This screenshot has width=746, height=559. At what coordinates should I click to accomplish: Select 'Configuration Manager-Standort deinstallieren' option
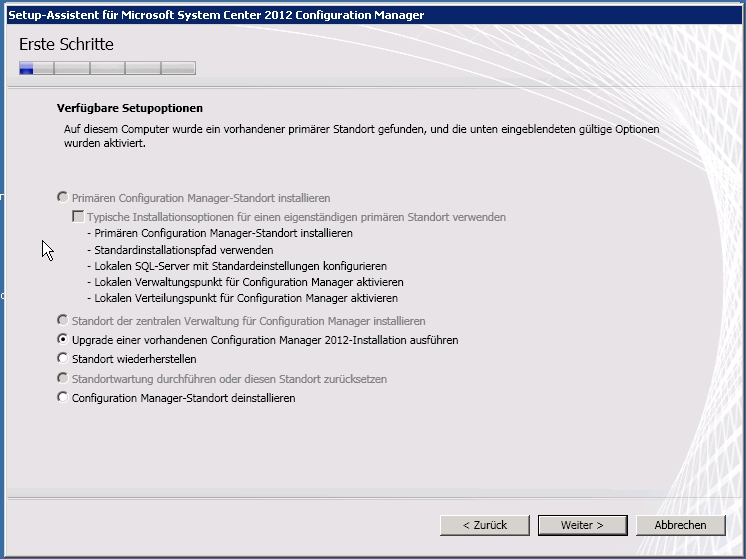pos(64,398)
